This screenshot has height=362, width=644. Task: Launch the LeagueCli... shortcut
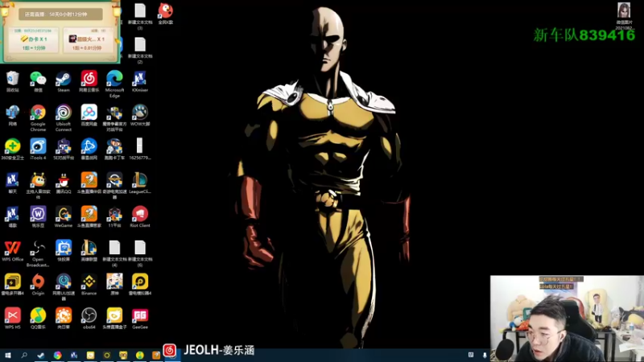(140, 180)
